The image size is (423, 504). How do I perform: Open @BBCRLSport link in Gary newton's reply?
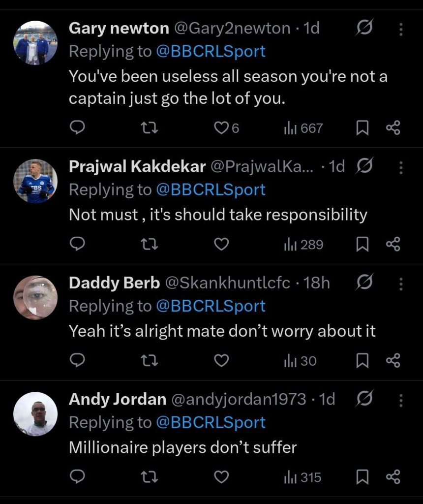(211, 51)
